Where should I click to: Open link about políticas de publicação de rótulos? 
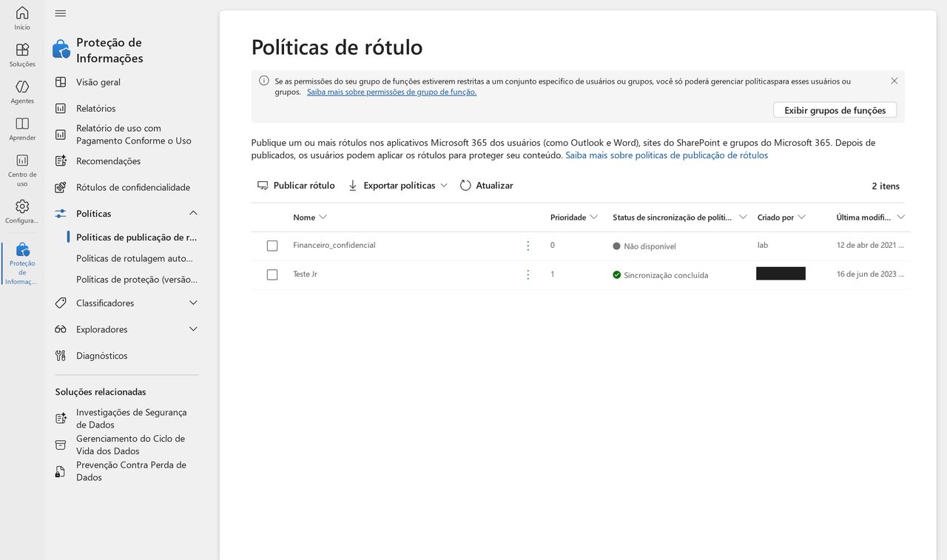coord(667,155)
